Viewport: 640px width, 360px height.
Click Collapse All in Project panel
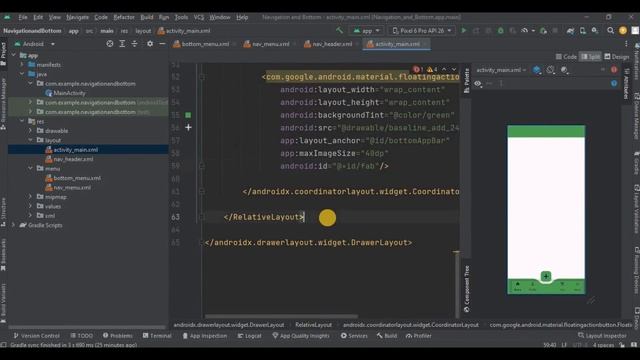134,44
